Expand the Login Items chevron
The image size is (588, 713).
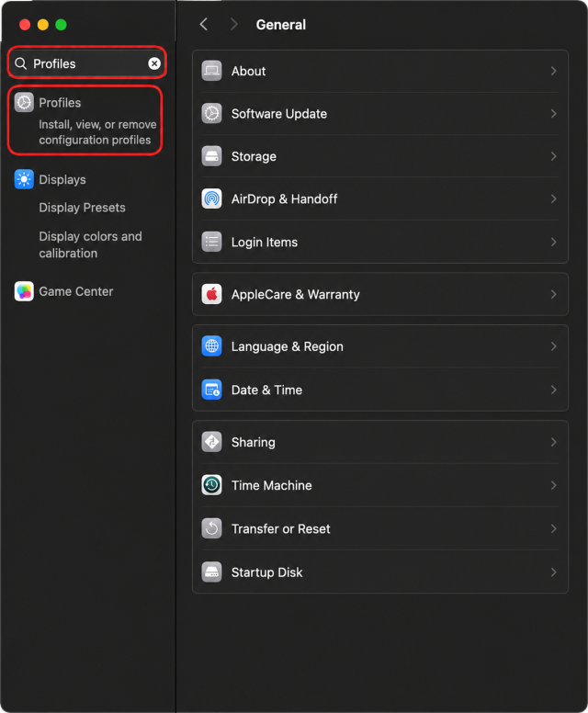(553, 242)
